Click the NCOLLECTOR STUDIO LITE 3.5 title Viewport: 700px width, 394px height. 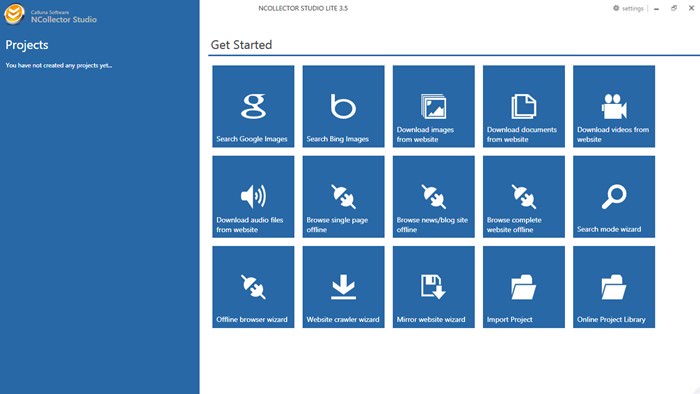point(303,8)
